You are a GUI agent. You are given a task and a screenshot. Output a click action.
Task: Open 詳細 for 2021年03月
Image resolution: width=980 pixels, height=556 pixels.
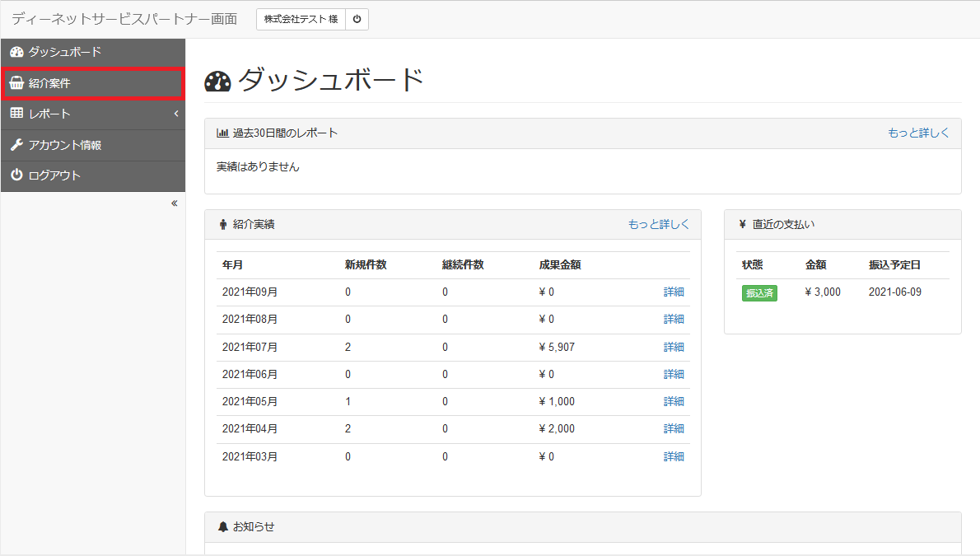(674, 456)
